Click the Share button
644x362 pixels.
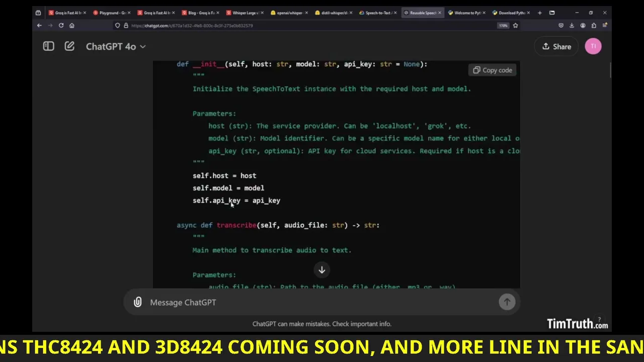(x=556, y=46)
